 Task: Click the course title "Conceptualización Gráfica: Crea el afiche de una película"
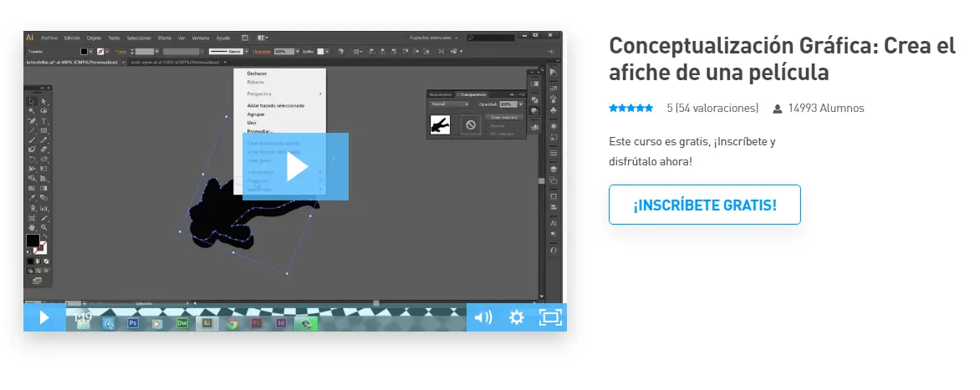(783, 58)
